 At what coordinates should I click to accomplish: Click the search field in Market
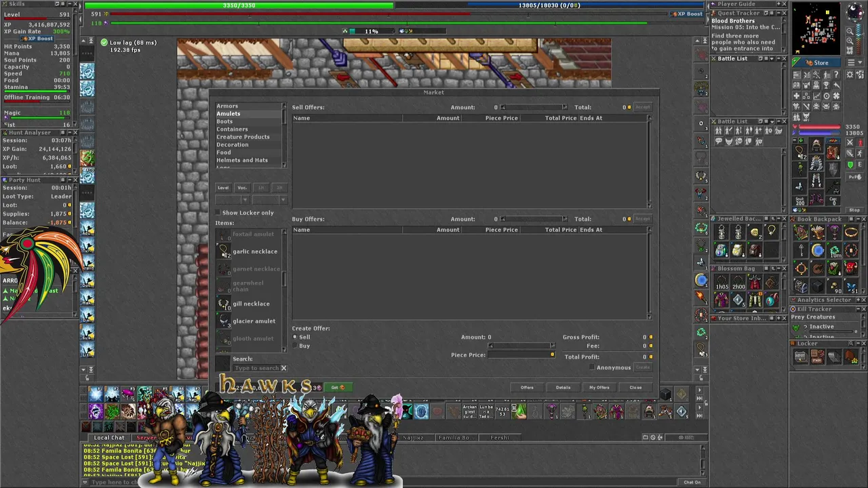(256, 368)
